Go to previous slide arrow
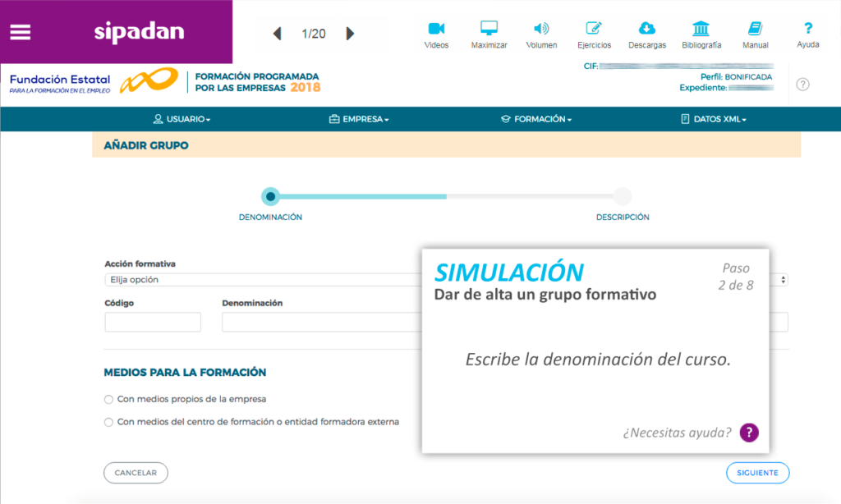 pyautogui.click(x=278, y=34)
